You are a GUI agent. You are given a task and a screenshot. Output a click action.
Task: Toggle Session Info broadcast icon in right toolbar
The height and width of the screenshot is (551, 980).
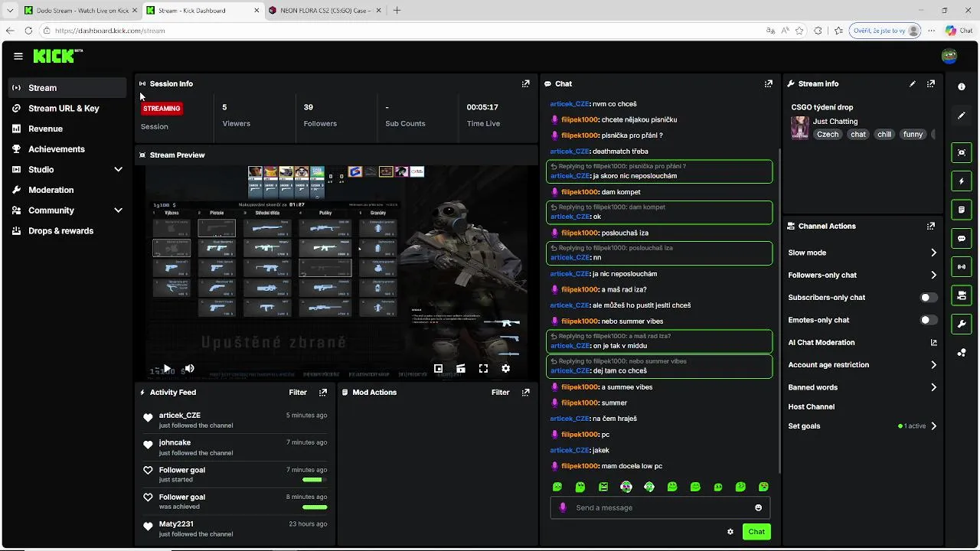(962, 266)
